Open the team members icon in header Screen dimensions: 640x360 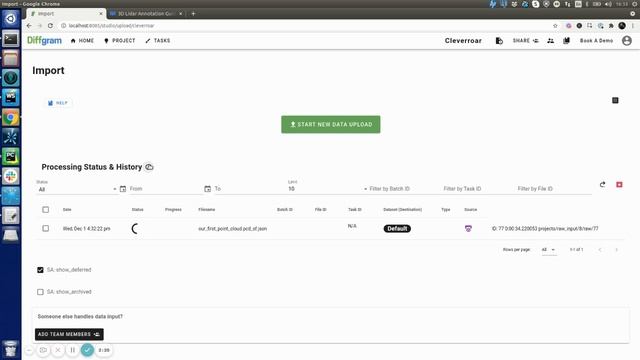pyautogui.click(x=551, y=41)
